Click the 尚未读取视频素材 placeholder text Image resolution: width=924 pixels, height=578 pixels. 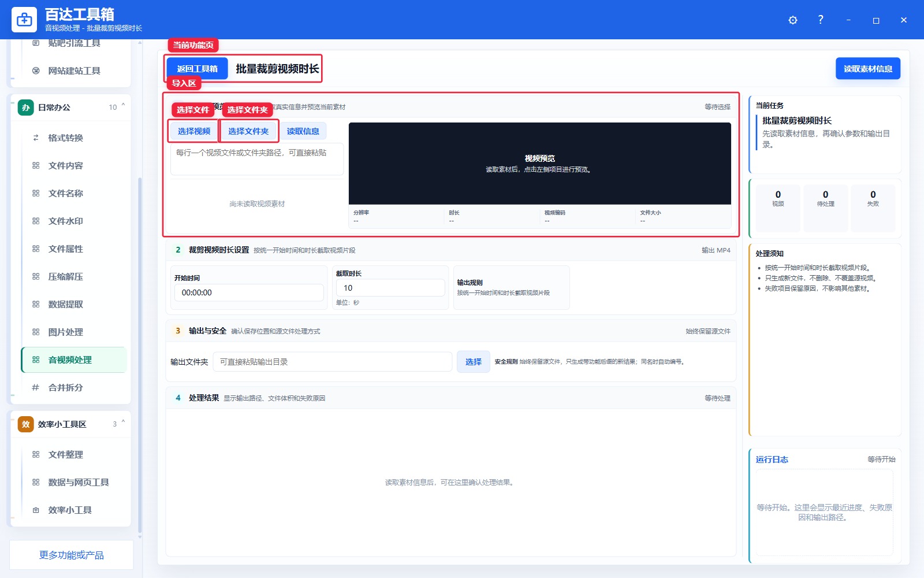point(257,204)
